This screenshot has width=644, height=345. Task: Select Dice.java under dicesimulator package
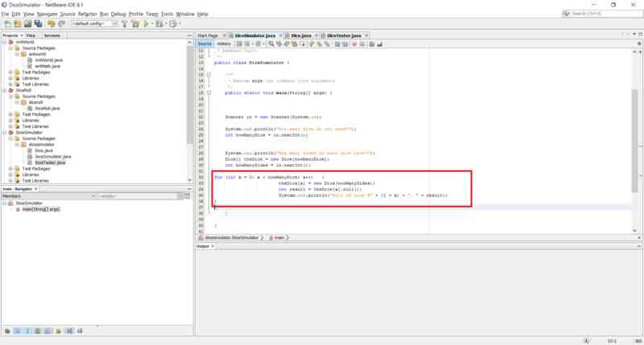(x=43, y=150)
